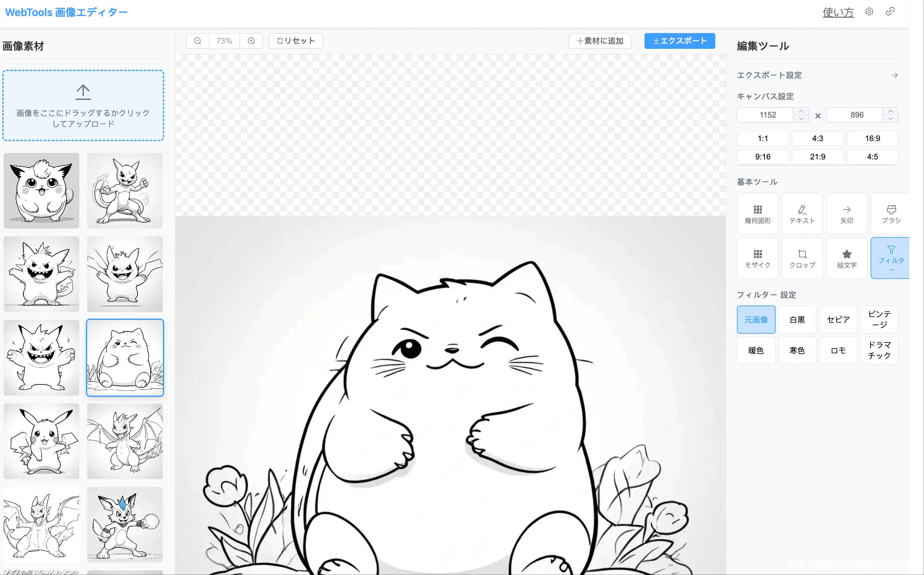
Task: Click the 73% zoom level display
Action: coord(224,41)
